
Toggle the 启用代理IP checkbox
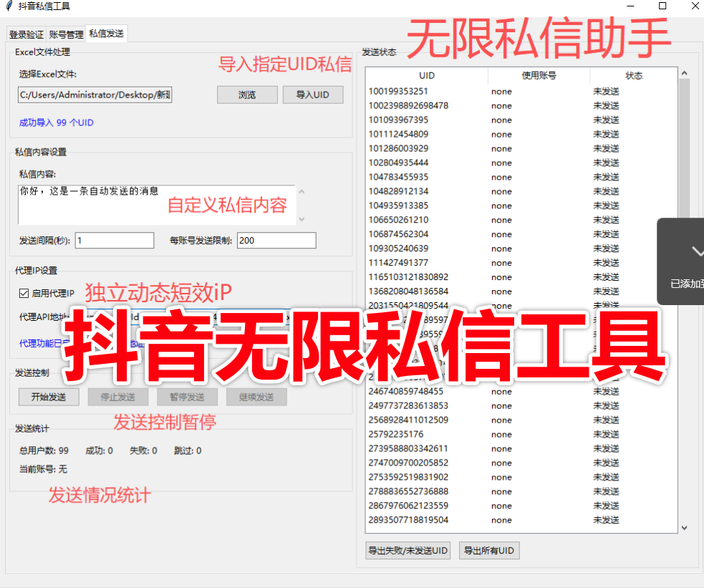(24, 293)
